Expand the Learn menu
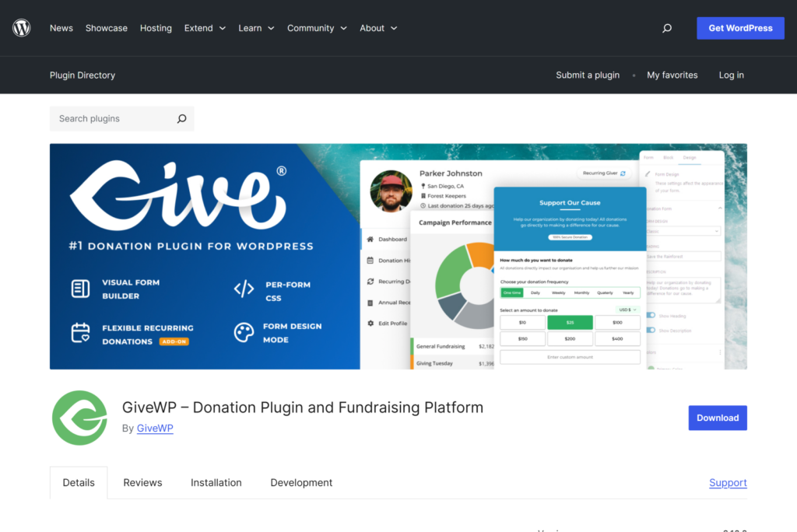The width and height of the screenshot is (797, 532). click(x=256, y=28)
